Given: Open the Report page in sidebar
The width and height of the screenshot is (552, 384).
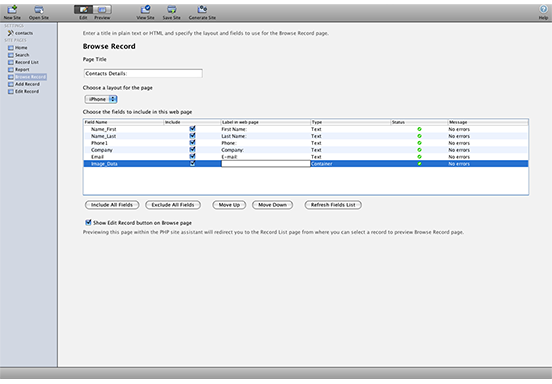Looking at the screenshot, I should point(19,70).
